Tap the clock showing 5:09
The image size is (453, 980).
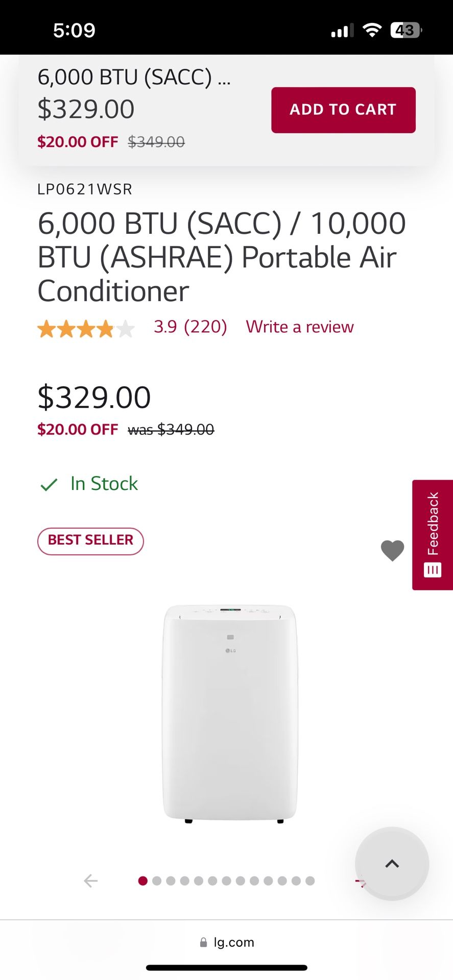(74, 30)
